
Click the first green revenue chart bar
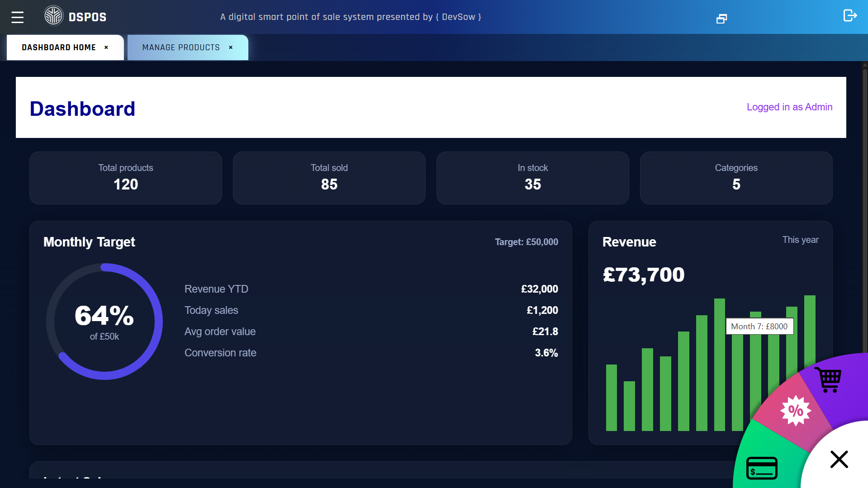click(611, 398)
